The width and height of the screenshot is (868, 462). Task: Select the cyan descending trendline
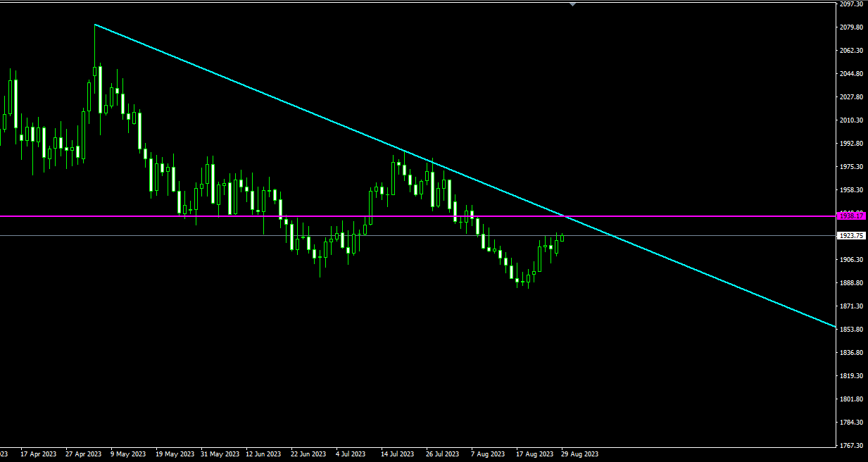[x=465, y=176]
